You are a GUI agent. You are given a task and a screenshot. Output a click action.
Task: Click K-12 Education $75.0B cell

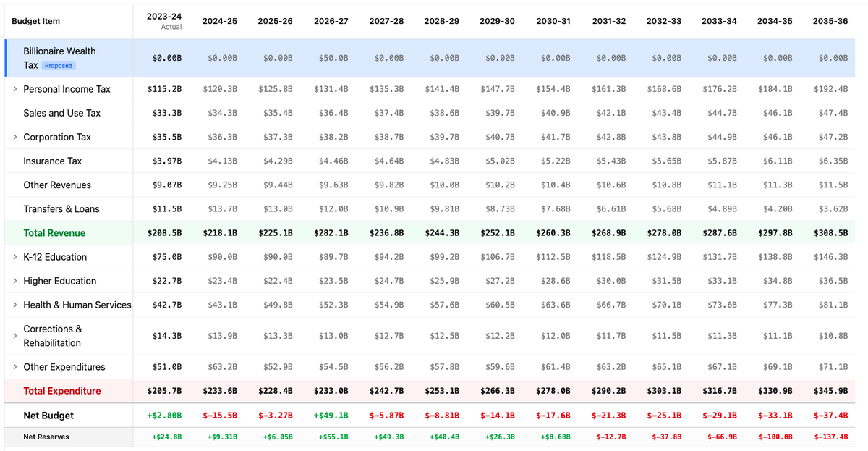point(167,257)
